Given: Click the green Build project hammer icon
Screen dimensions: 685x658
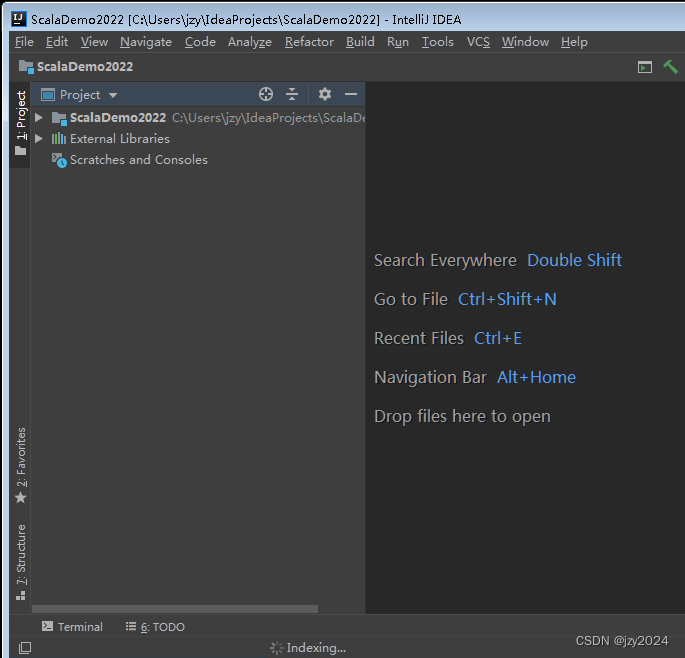Looking at the screenshot, I should point(670,67).
